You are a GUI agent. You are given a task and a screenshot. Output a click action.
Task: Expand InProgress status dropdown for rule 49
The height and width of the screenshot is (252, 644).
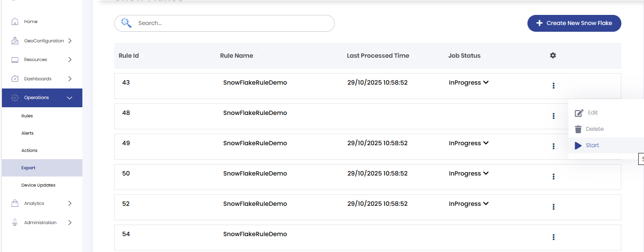[486, 143]
